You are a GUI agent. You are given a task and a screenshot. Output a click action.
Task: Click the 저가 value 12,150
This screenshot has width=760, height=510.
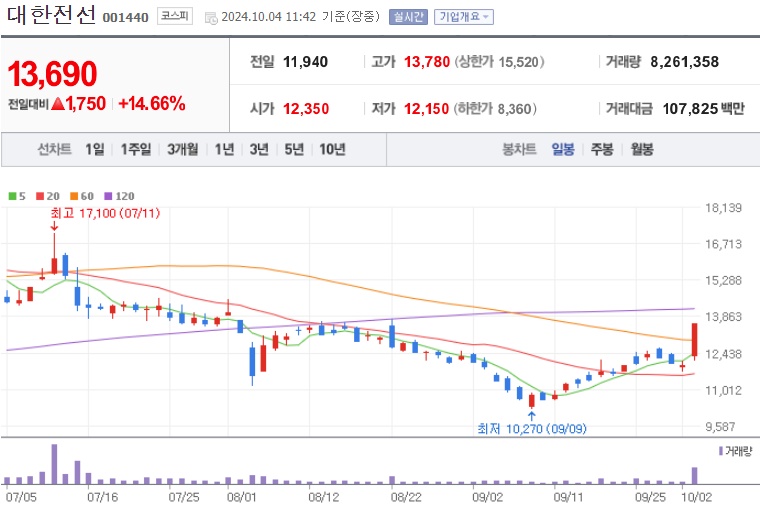pos(427,109)
